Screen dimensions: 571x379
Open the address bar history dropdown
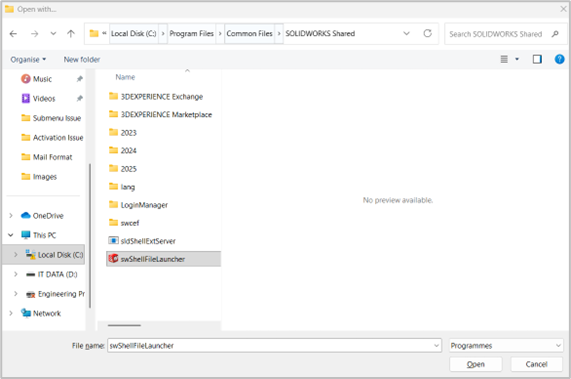click(x=406, y=33)
